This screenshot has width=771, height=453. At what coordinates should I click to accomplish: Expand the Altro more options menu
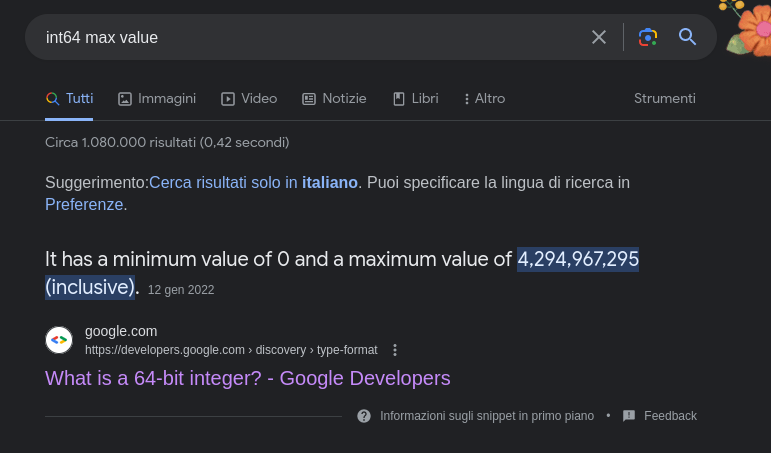(x=484, y=98)
